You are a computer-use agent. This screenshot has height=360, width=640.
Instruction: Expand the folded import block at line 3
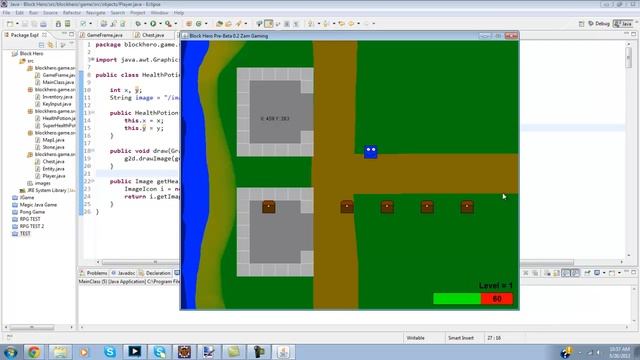(x=93, y=59)
